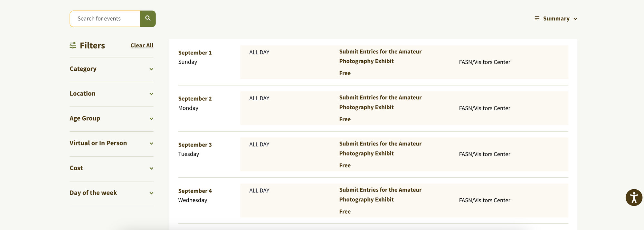
Task: Click the Free label on September 1 event
Action: pos(345,73)
